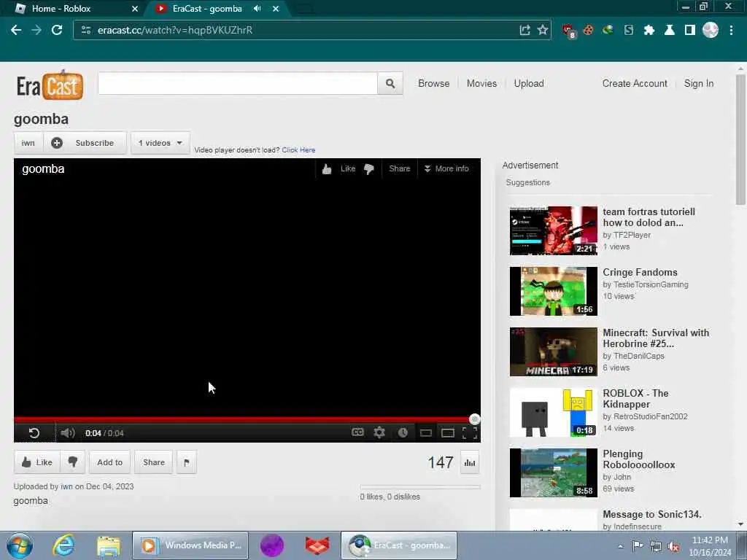
Task: Click the Share button below the video
Action: point(154,462)
